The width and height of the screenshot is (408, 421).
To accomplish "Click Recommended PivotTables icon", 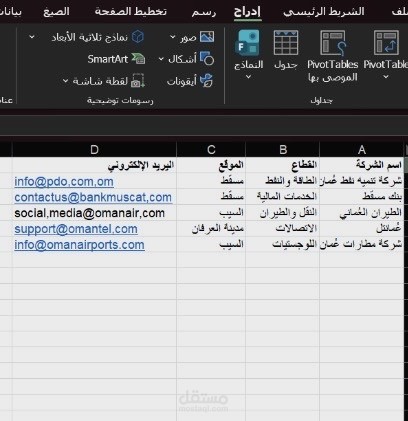I will (x=333, y=43).
